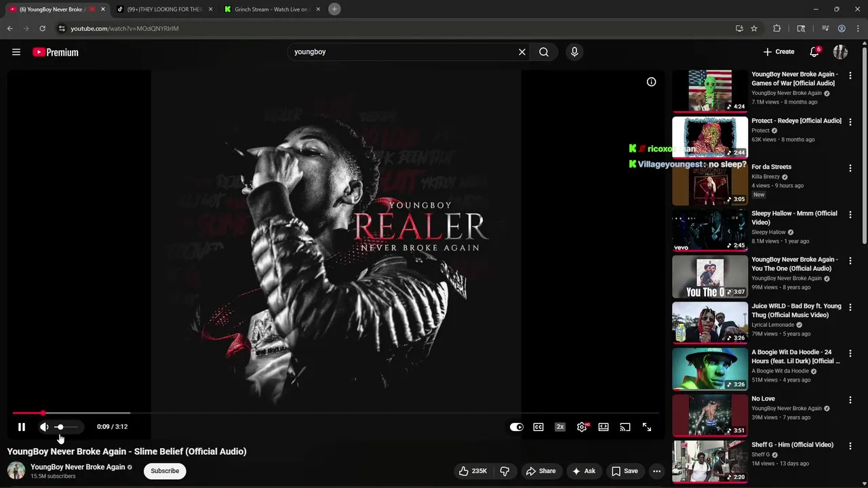Go back in browser history
This screenshot has width=868, height=488.
pos(9,28)
